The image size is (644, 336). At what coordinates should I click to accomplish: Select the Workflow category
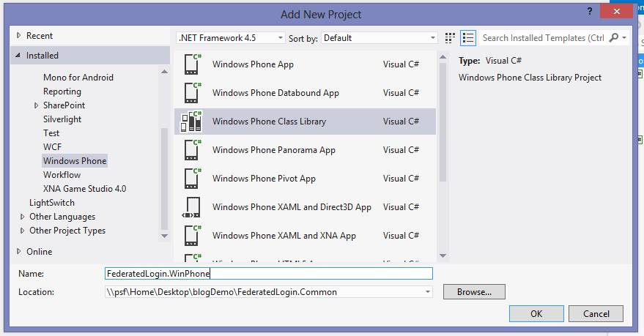[62, 175]
